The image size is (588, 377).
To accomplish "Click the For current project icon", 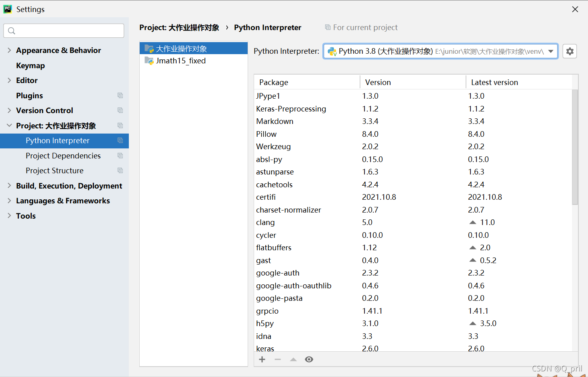I will tap(328, 27).
